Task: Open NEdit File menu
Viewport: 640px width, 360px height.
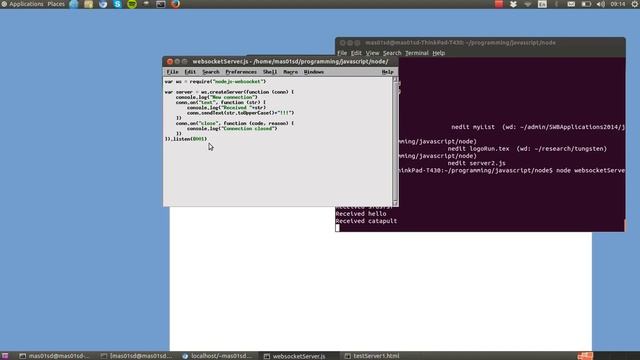Action: [172, 72]
